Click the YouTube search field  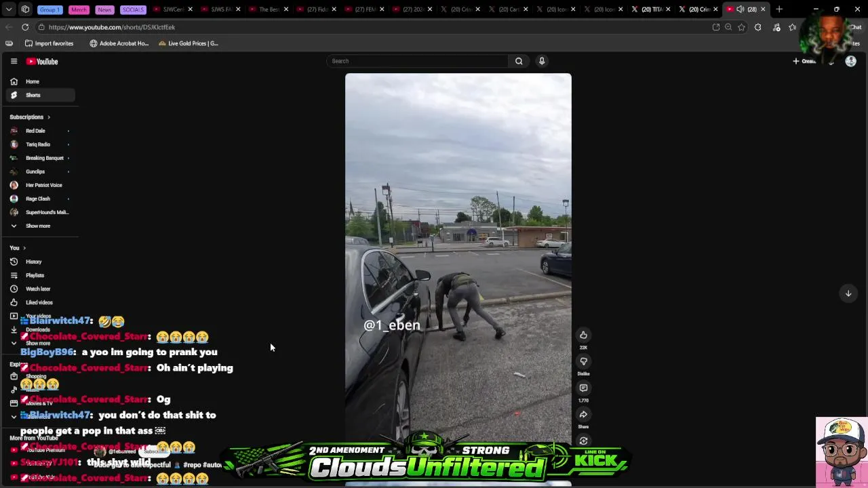coord(417,61)
